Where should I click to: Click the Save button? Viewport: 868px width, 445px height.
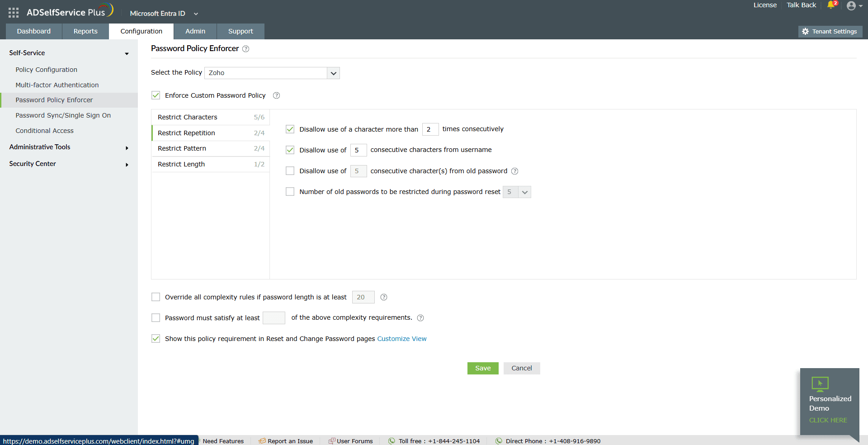point(483,368)
